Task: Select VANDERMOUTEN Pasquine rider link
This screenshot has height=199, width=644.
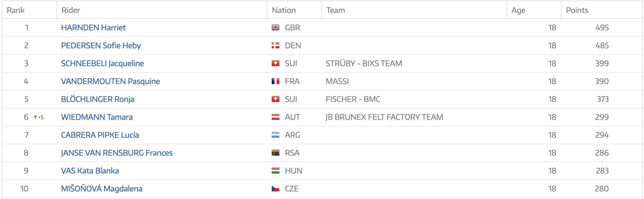Action: click(x=110, y=81)
